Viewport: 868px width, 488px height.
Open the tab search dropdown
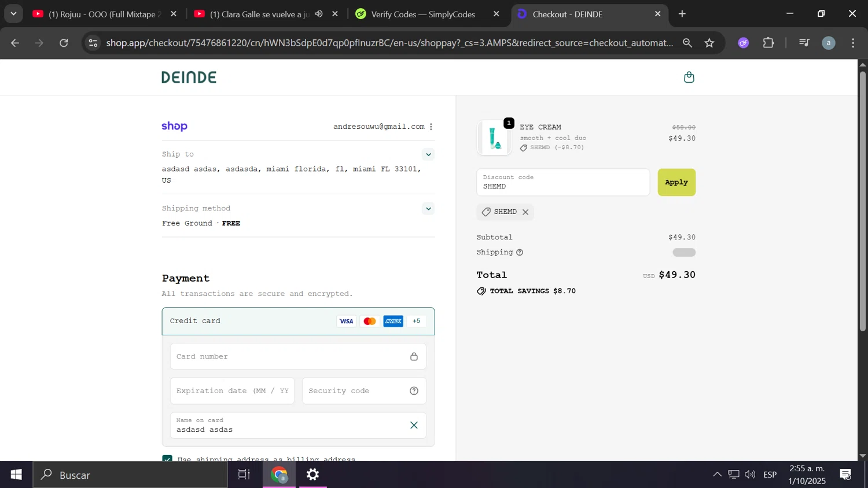pyautogui.click(x=13, y=14)
